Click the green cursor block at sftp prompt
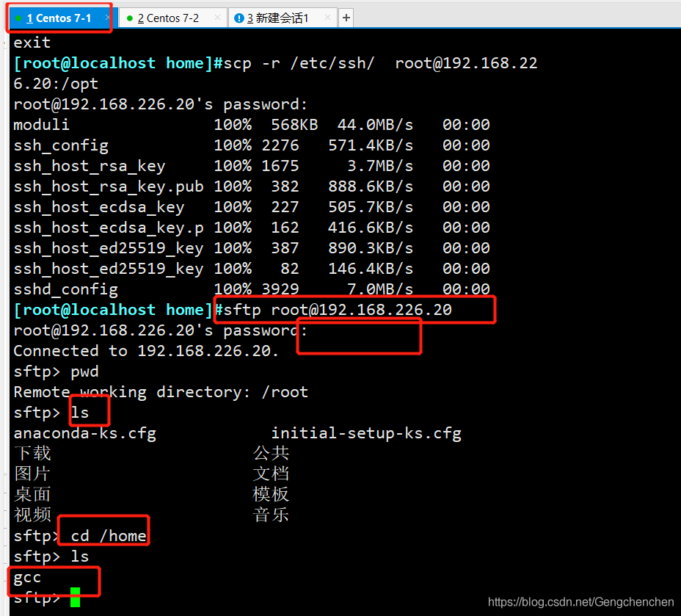The image size is (681, 616). 75,598
